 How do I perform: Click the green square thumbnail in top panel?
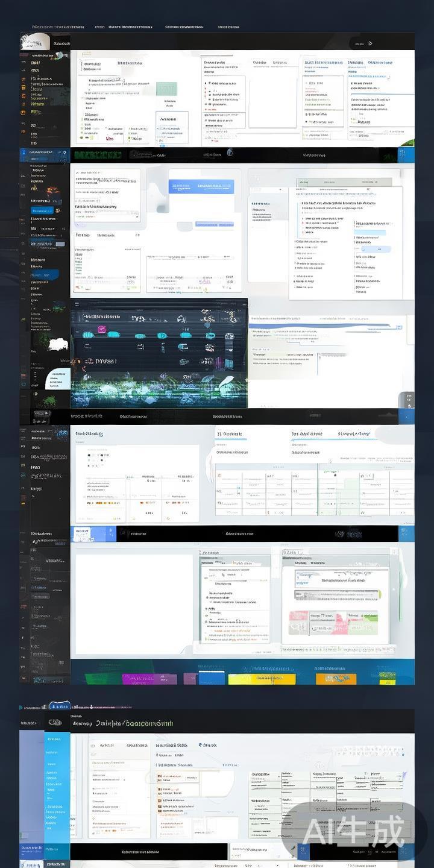point(166,89)
